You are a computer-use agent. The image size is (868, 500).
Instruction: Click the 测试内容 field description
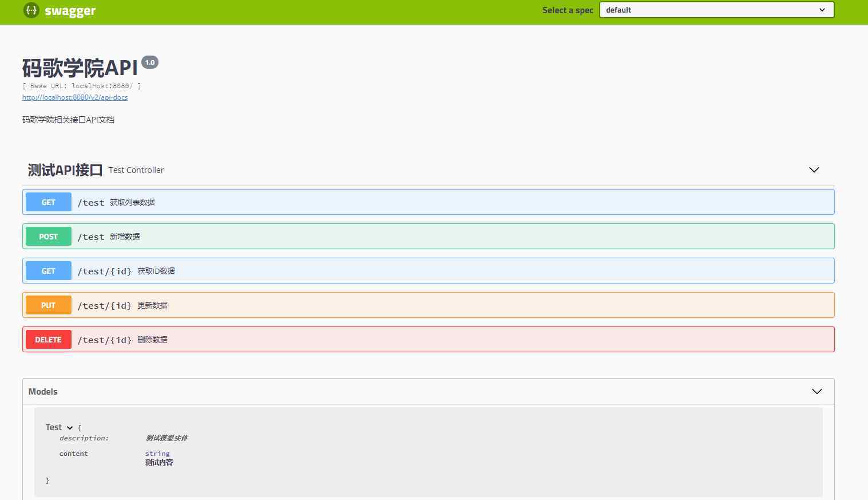click(159, 463)
